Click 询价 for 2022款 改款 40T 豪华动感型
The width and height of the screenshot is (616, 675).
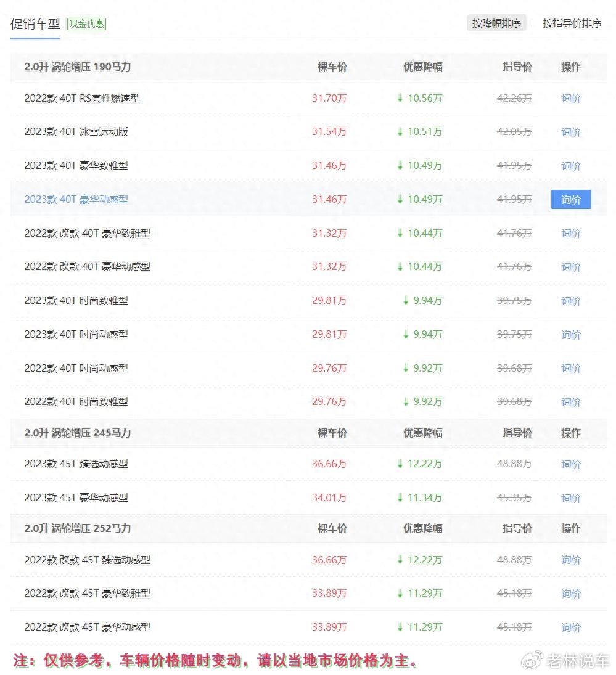[571, 267]
